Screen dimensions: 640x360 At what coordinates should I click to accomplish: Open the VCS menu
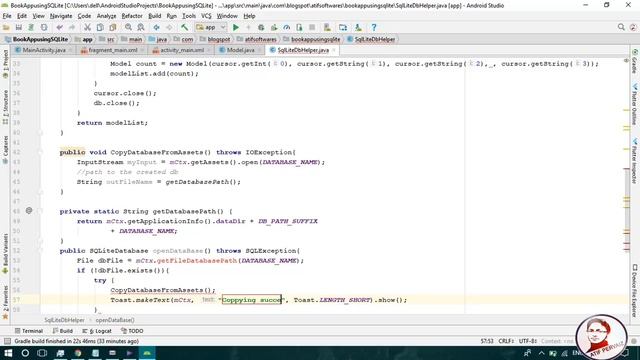(x=206, y=16)
